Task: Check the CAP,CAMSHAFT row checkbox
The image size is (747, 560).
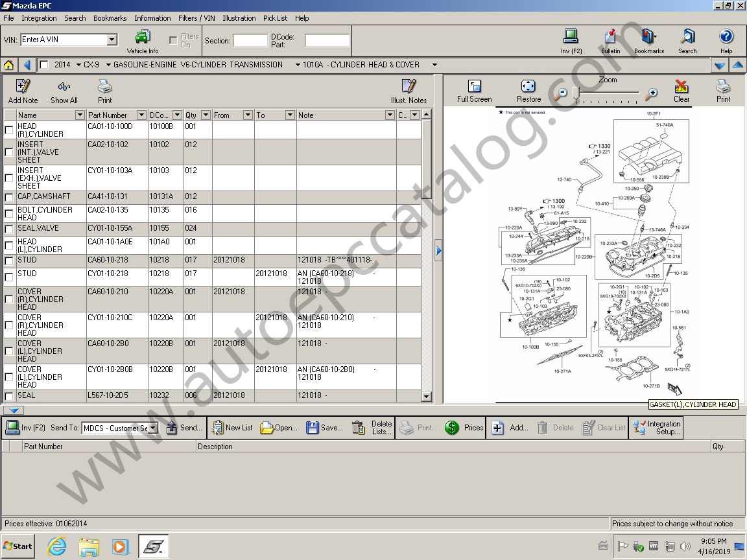Action: point(8,197)
